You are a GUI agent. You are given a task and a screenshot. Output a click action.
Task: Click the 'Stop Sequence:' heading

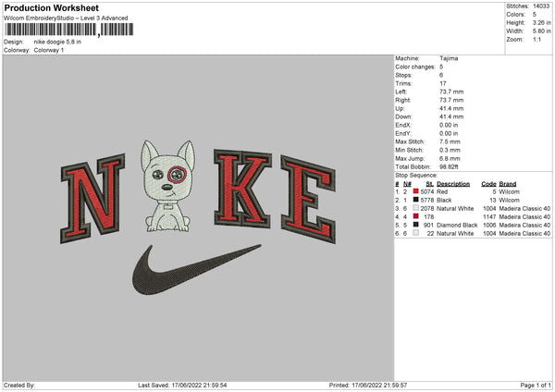[x=416, y=176]
